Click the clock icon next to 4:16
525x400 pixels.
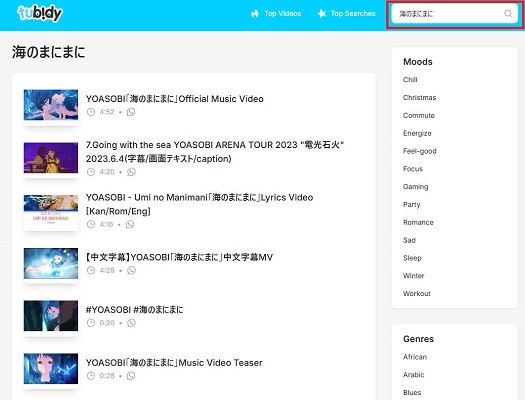[91, 224]
